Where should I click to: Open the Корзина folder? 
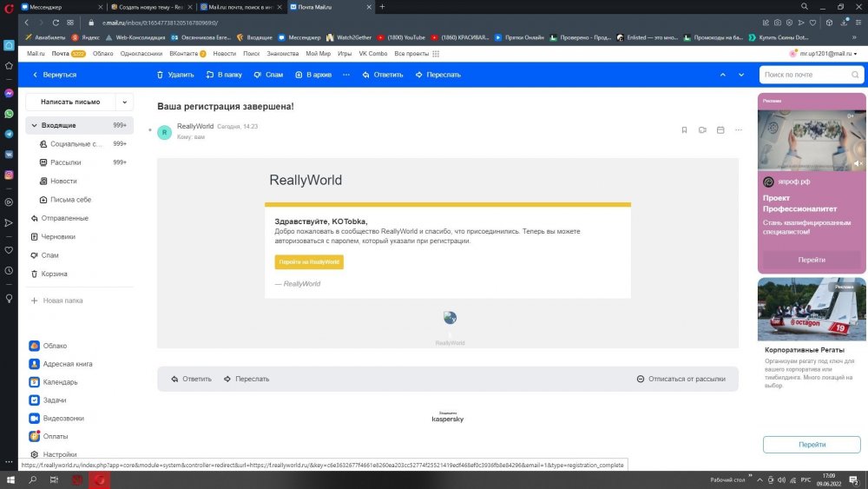click(80, 274)
